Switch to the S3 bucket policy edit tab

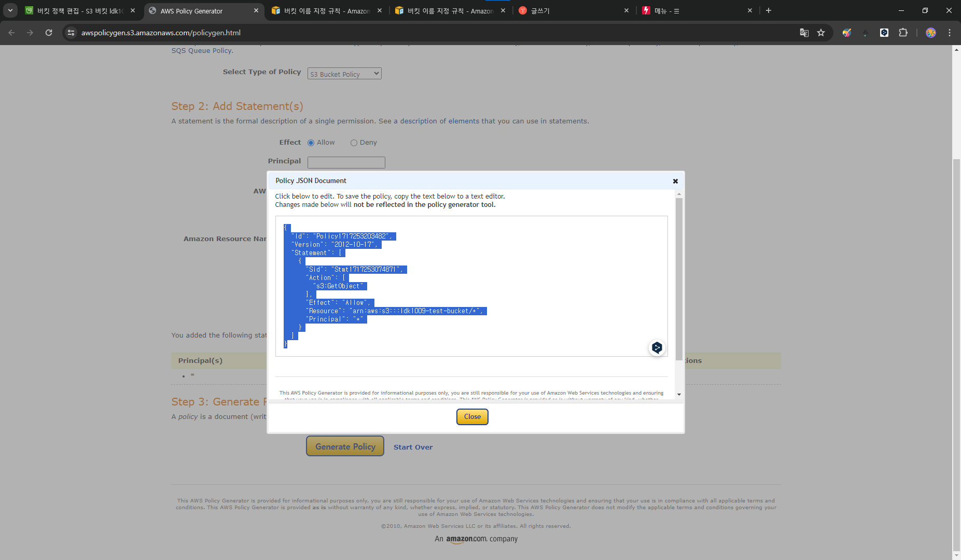point(80,11)
